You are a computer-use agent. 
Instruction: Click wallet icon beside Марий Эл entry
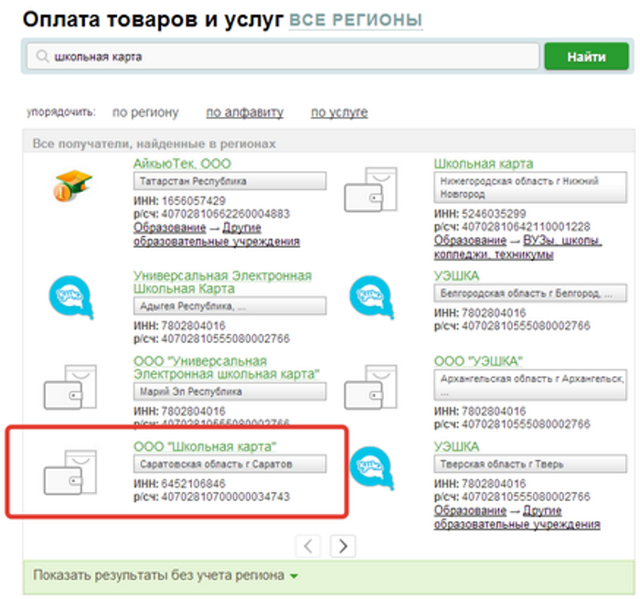[x=70, y=387]
